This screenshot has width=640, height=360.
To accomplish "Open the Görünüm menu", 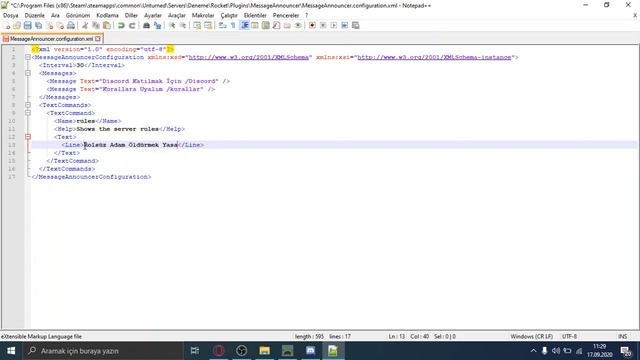I will click(x=78, y=15).
